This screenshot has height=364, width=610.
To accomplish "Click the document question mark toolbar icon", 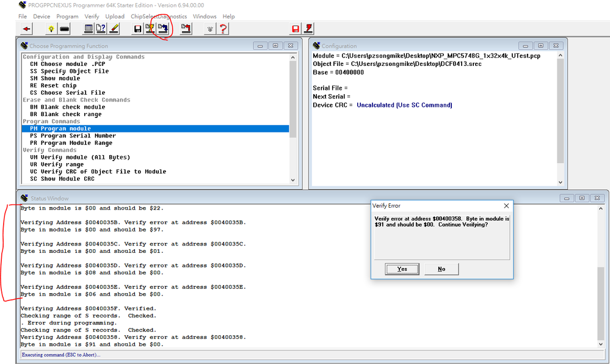I will pyautogui.click(x=101, y=29).
